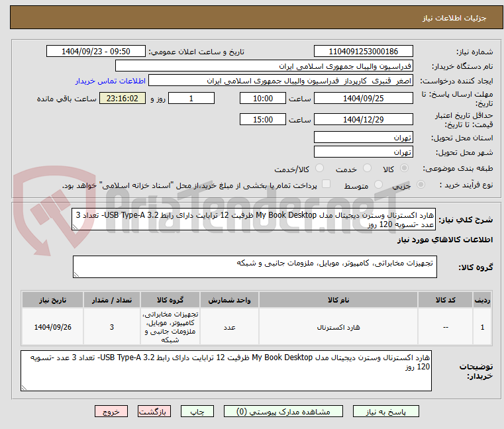Click the اطلاعات کالاهای مورد نیاز heading
Viewport: 504px width, 429px height.
point(445,240)
